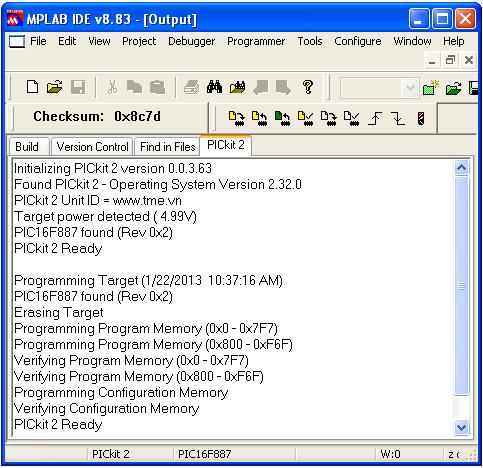Click the Print icon
Viewport: 483px width, 468px height.
point(192,87)
